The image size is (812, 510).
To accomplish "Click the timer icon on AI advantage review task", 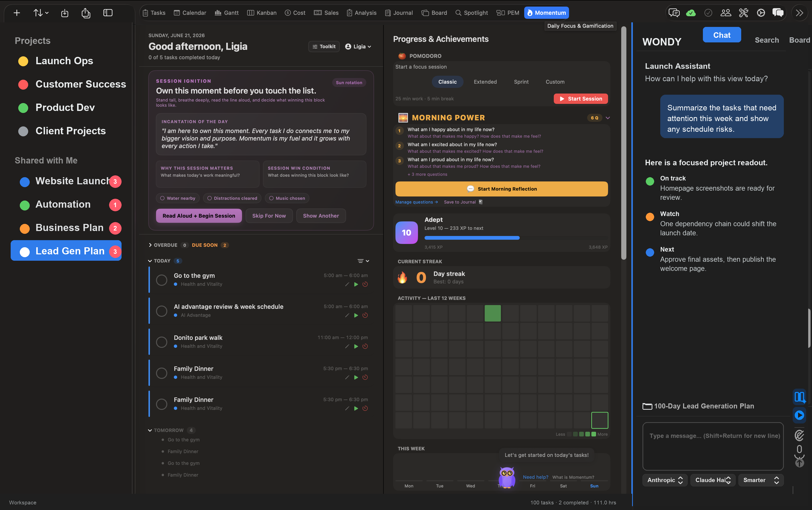I will (x=365, y=315).
